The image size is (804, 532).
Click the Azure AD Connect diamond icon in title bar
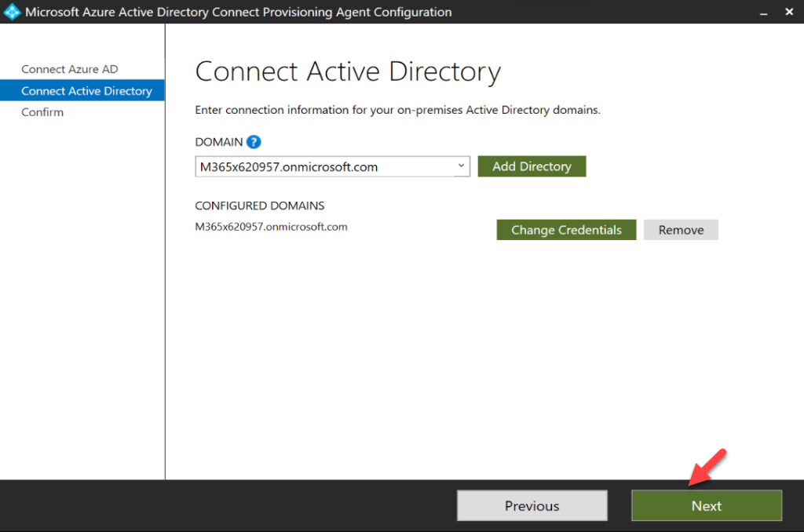12,12
